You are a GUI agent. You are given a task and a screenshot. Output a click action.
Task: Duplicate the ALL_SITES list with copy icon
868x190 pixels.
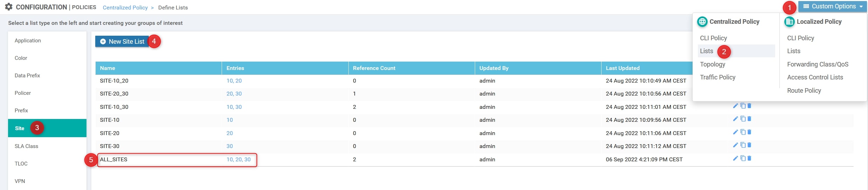[743, 159]
